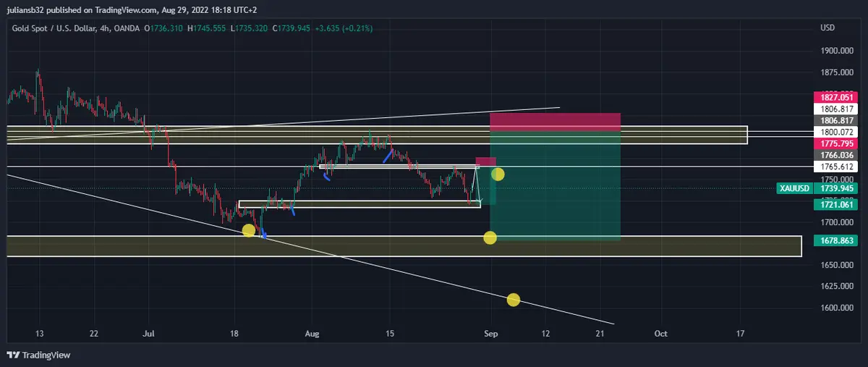868x367 pixels.
Task: Select the large red stop-loss zone at top
Action: coord(555,121)
